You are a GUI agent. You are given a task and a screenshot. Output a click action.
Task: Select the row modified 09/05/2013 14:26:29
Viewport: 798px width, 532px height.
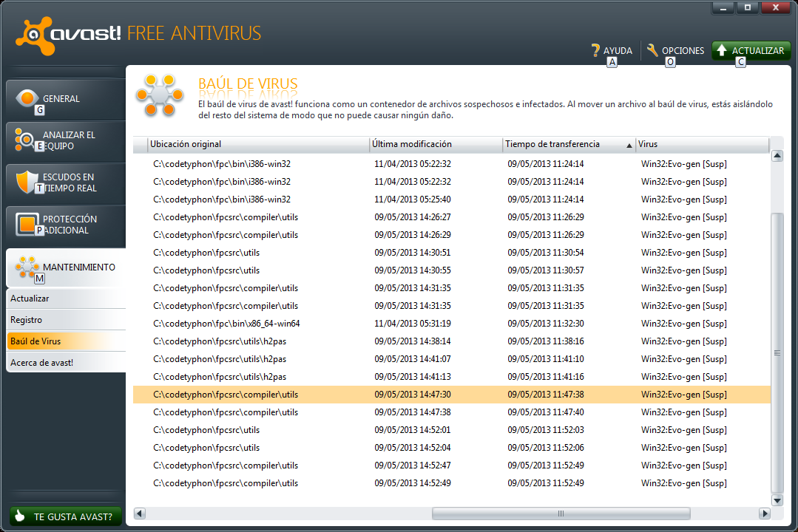(451, 235)
